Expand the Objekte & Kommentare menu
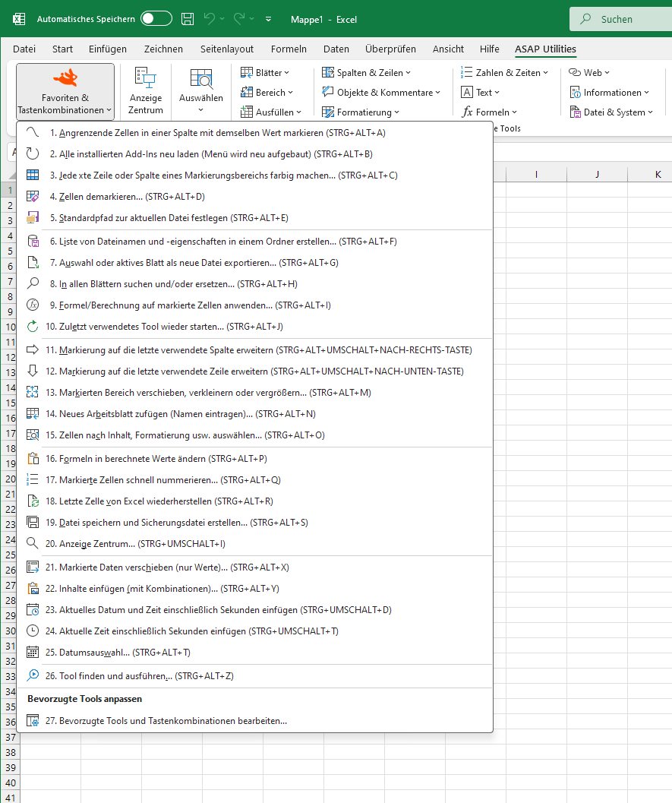 (380, 92)
